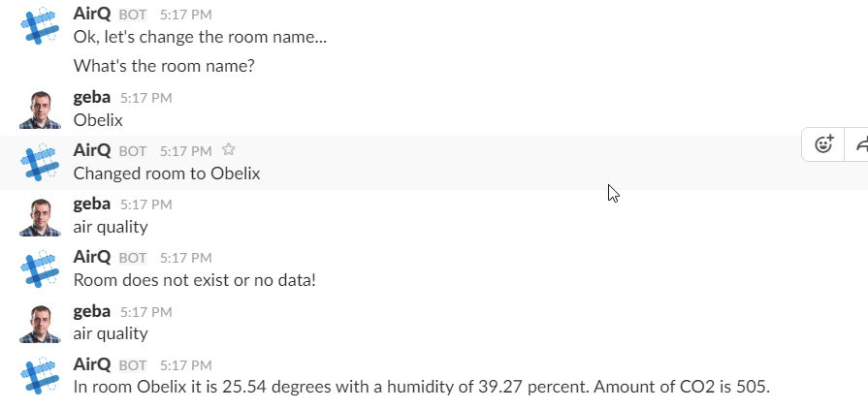Star the "Changed room to Obelix" message
Screen dimensions: 868x409
229,150
